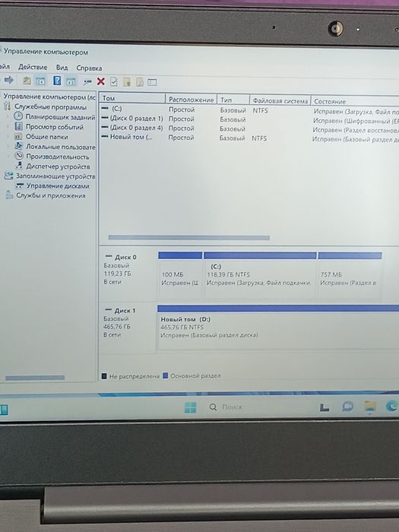Open Microsoft Edge from taskbar
399x532 pixels.
[391, 406]
